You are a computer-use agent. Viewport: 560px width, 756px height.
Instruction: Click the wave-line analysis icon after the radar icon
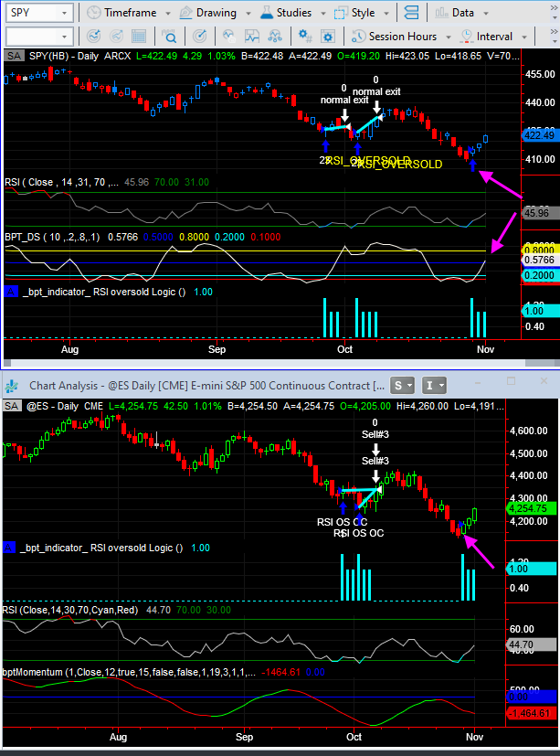coord(229,37)
